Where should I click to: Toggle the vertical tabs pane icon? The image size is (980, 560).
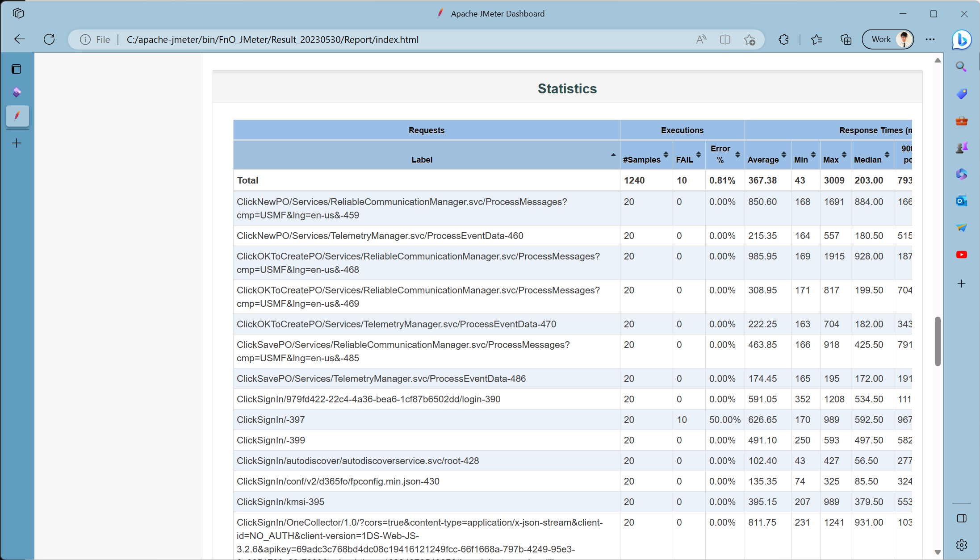pyautogui.click(x=17, y=69)
